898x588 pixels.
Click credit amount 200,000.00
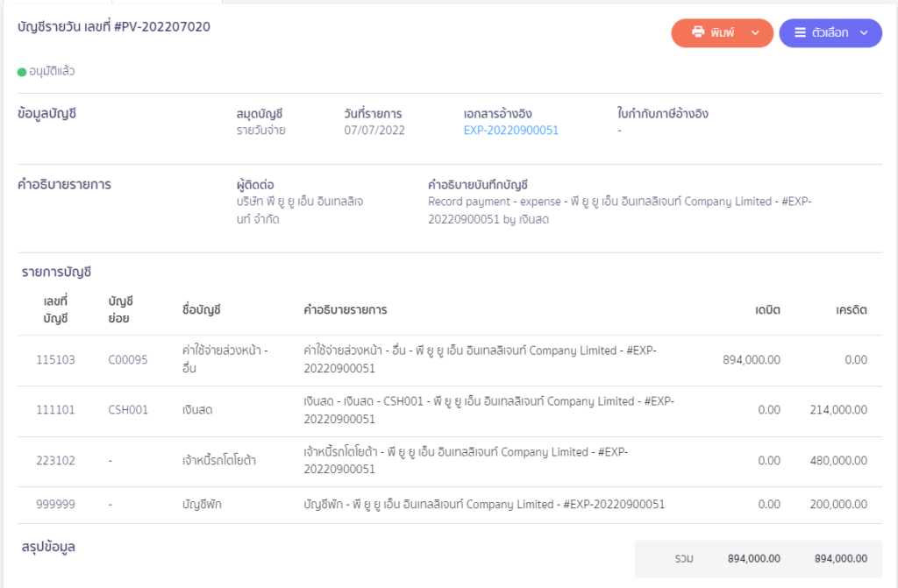point(838,505)
